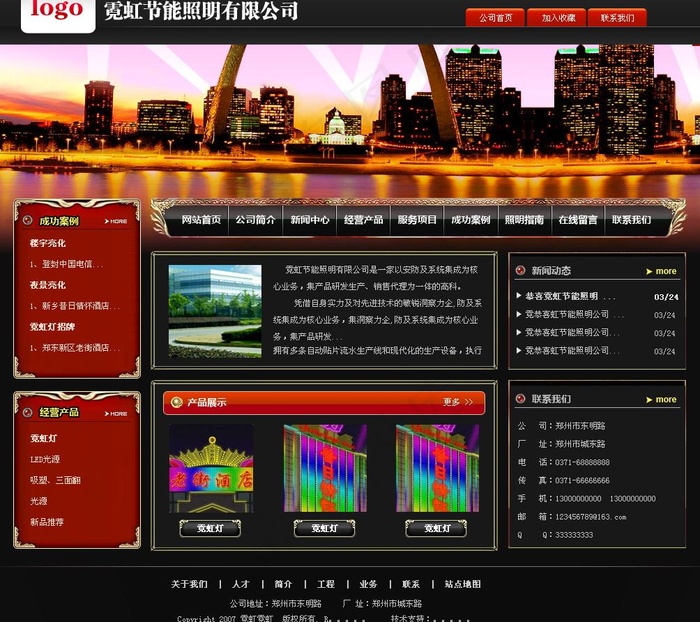This screenshot has width=700, height=622.
Task: Click QQ number 333333333
Action: coord(574,535)
